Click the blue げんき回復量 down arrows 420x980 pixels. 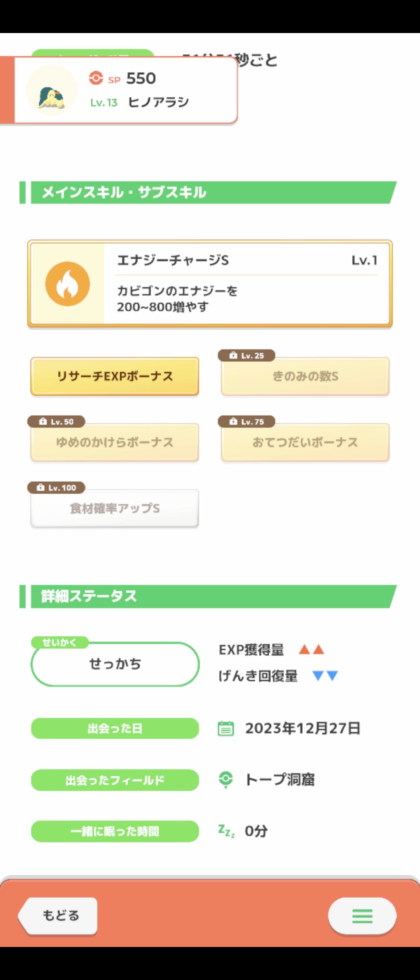pos(325,675)
